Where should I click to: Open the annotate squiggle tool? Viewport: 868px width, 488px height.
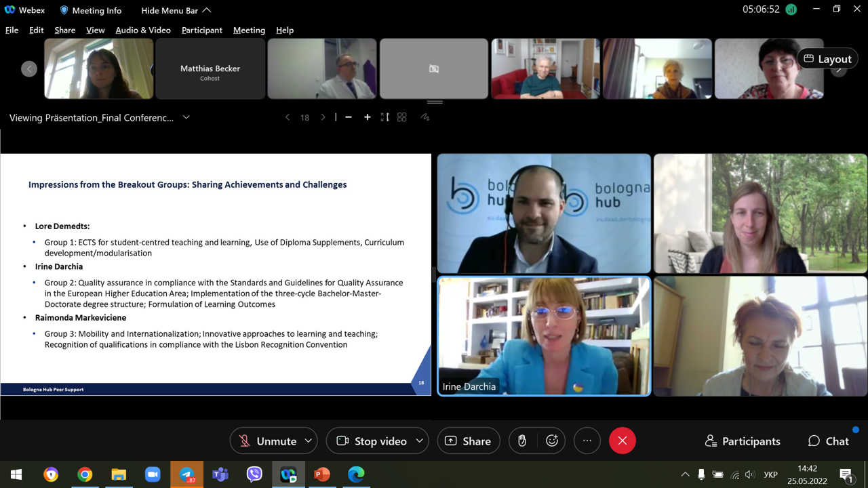[425, 117]
